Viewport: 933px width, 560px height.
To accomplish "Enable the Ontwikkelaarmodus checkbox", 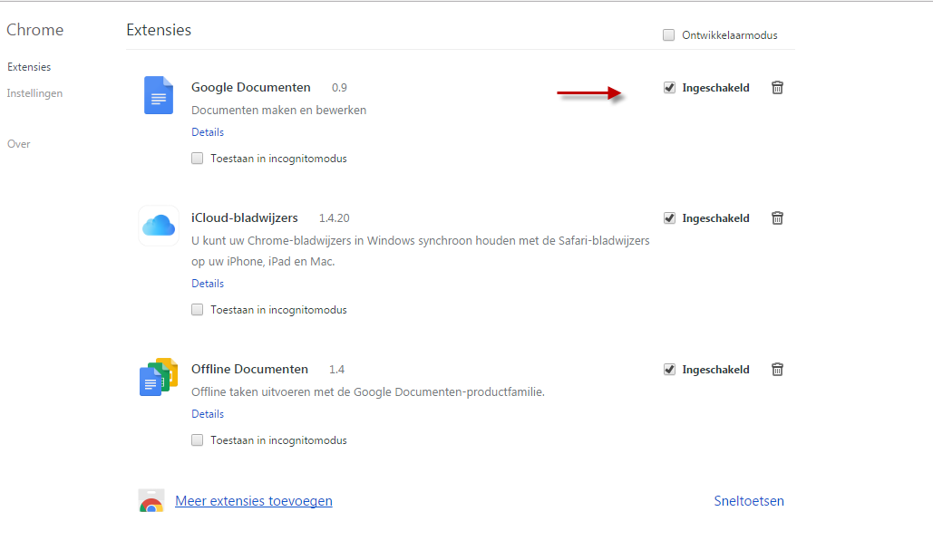I will tap(669, 35).
